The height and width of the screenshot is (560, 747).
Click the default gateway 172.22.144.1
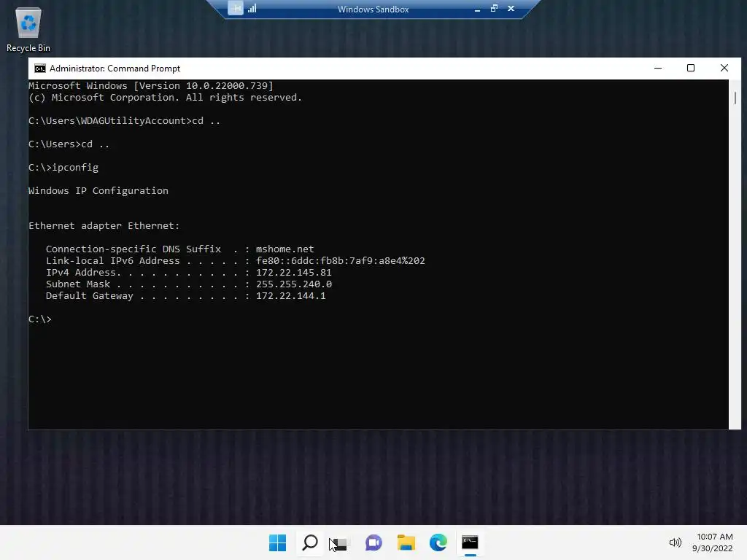click(x=290, y=296)
